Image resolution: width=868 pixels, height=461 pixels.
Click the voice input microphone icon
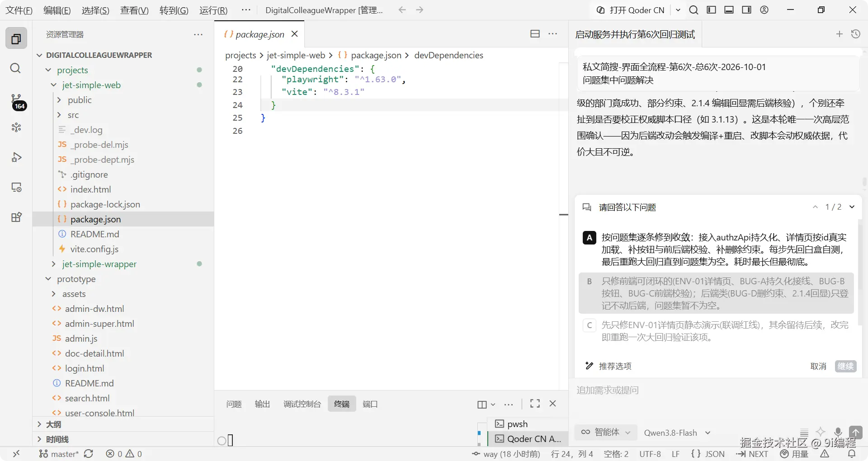[838, 432]
